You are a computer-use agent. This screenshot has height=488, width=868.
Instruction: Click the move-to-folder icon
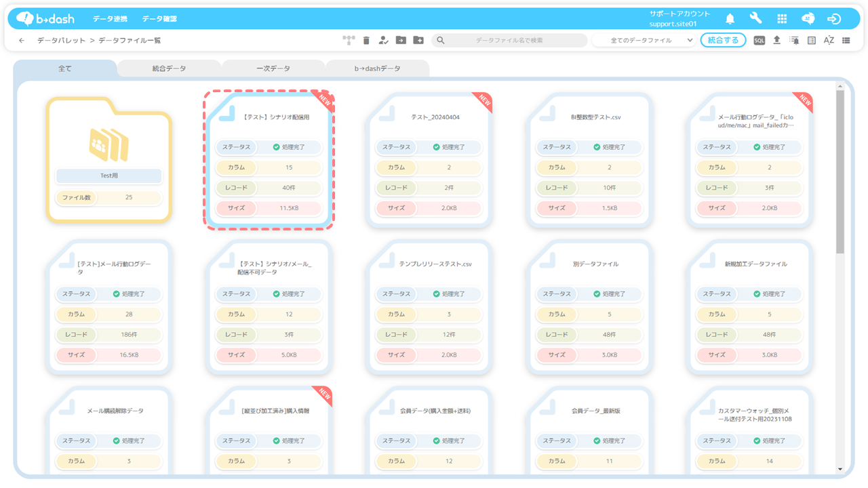pyautogui.click(x=401, y=41)
